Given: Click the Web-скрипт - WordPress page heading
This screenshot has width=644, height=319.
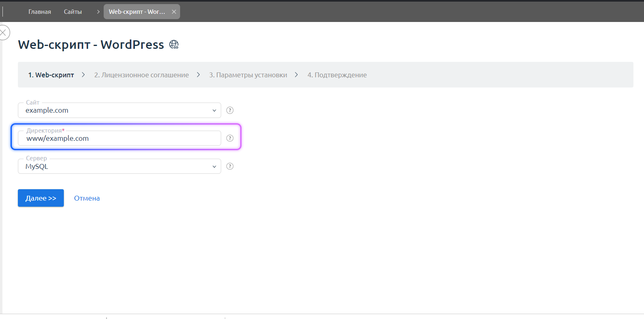Looking at the screenshot, I should click(x=91, y=44).
